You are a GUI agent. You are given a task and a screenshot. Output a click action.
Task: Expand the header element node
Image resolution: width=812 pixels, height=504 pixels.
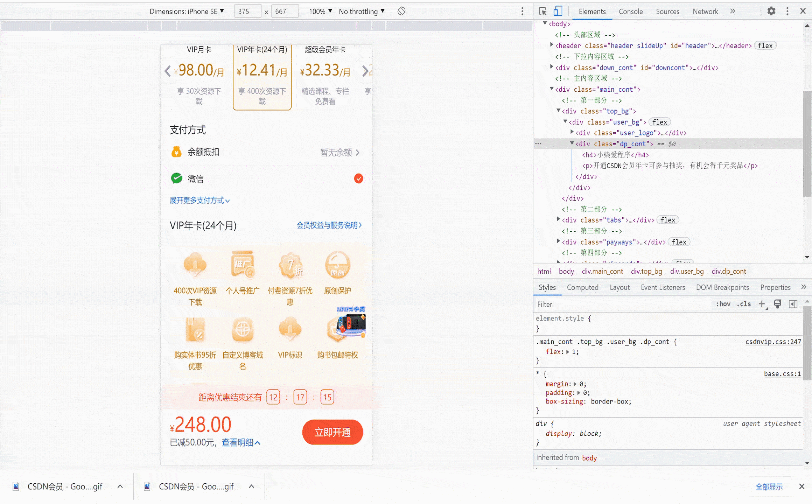pyautogui.click(x=552, y=45)
